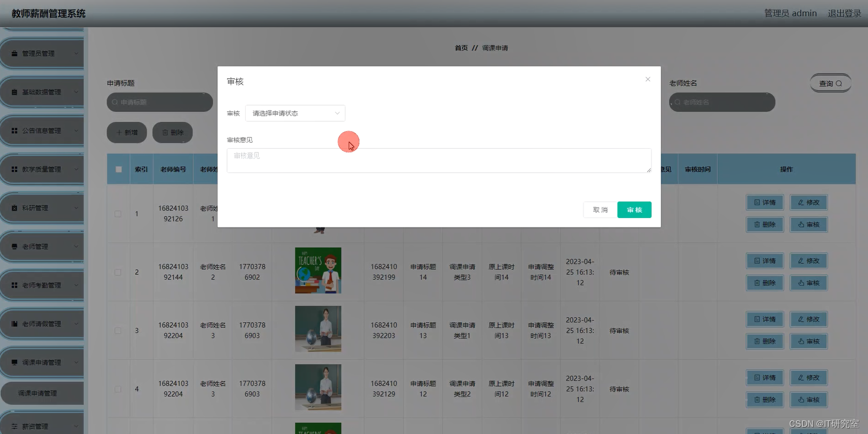This screenshot has height=434, width=868.
Task: Open the 调课申请管理 submenu item
Action: (42, 393)
